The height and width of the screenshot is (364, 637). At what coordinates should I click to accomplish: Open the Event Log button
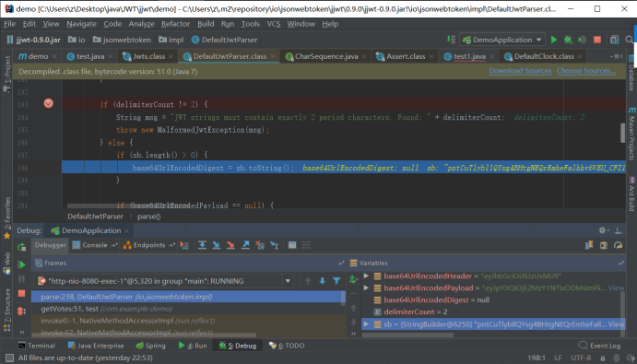[x=599, y=346]
